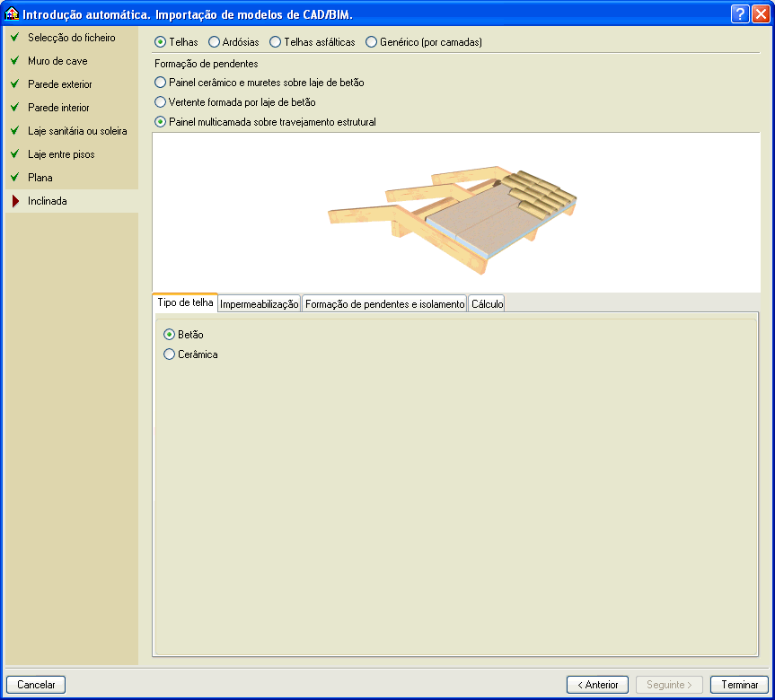Viewport: 775px width, 700px height.
Task: Pick Vertente formada por laje de betão
Action: (x=161, y=102)
